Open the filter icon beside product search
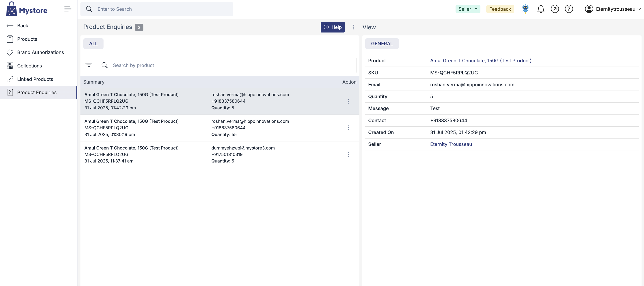This screenshot has width=644, height=286. coord(89,65)
